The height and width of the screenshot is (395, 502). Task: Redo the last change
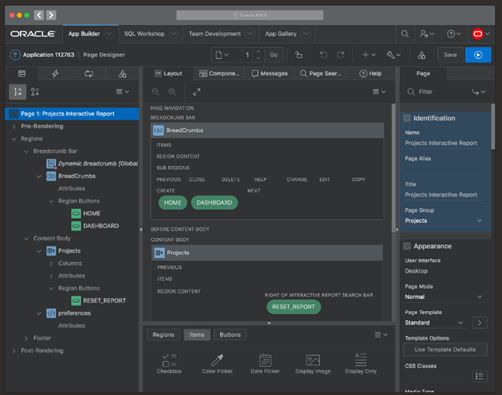[340, 55]
